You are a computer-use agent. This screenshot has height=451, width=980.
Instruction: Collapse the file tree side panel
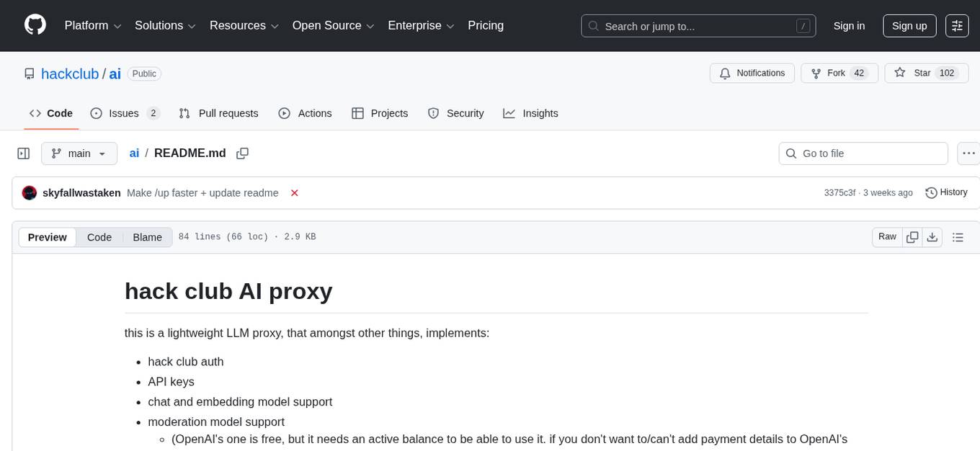tap(24, 153)
